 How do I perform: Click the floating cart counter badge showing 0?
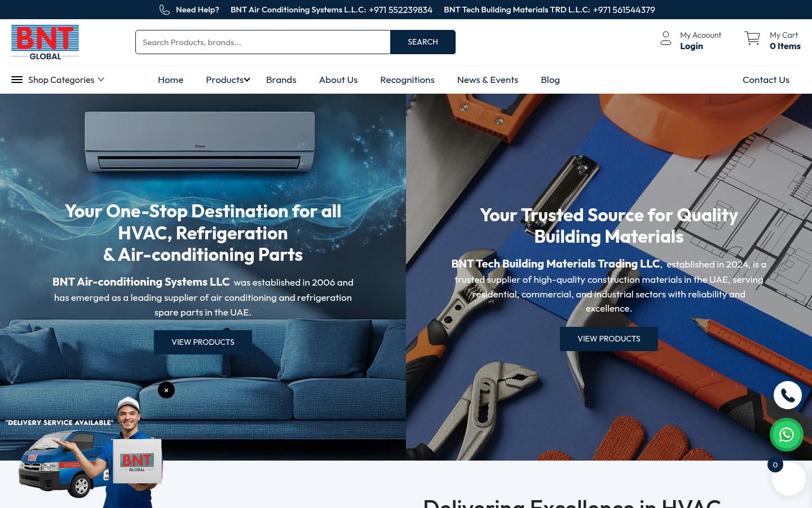click(x=775, y=465)
